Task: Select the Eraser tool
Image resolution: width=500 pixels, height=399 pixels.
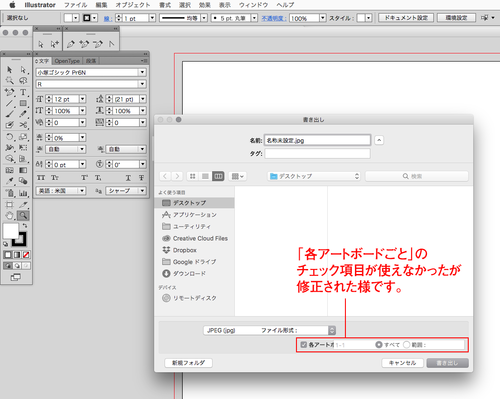Action: [x=9, y=125]
